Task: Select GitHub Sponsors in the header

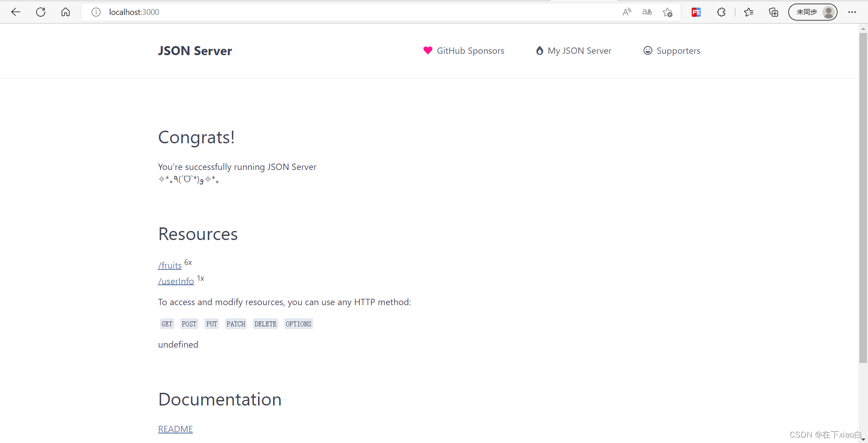Action: click(x=471, y=51)
